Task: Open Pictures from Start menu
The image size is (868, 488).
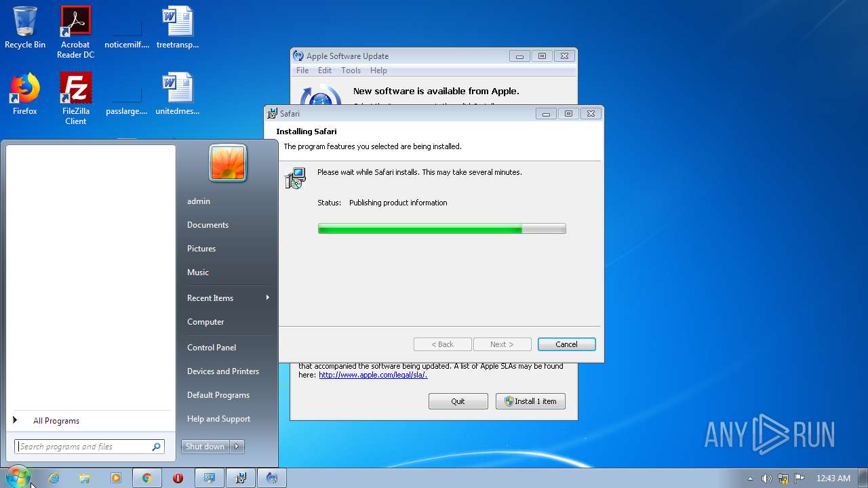Action: tap(201, 249)
